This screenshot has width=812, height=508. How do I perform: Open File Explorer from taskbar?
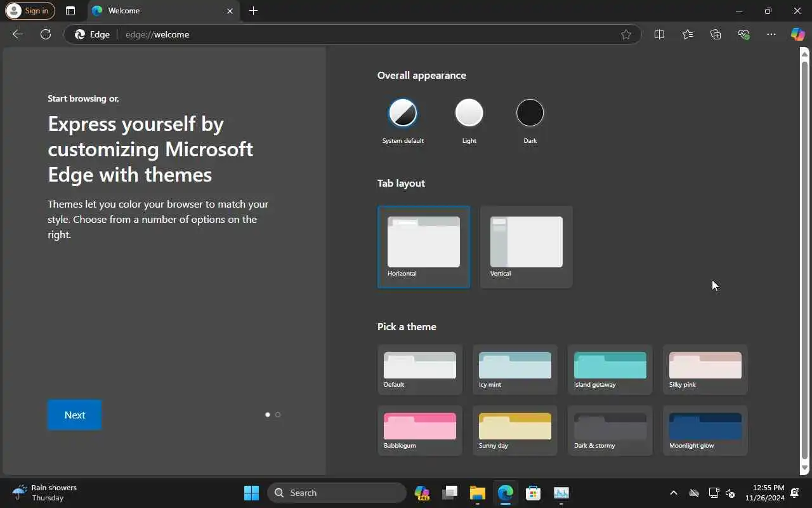click(x=478, y=493)
